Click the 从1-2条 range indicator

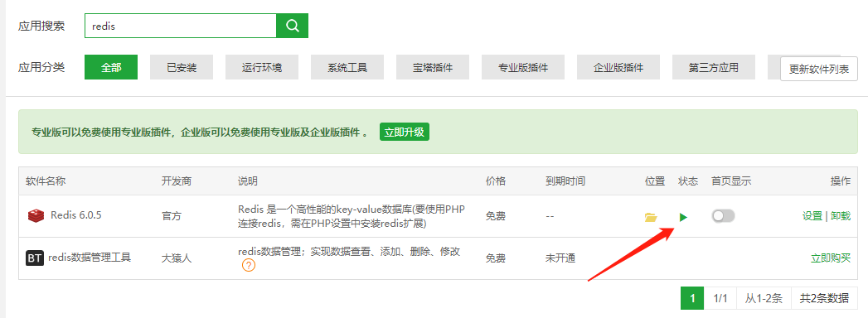click(x=764, y=299)
